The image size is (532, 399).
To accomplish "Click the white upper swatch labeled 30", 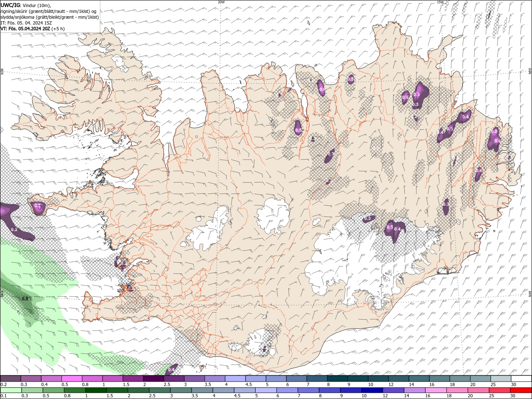I will click(521, 379).
